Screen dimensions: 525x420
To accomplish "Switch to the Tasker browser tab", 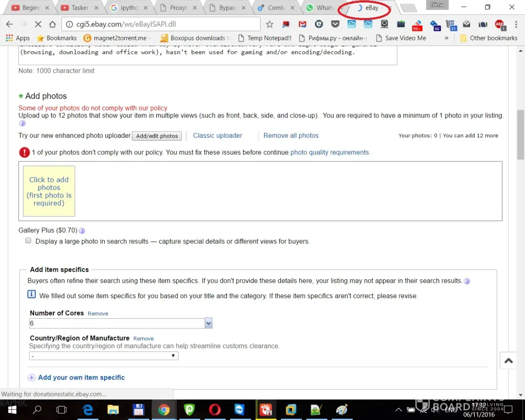I will click(79, 8).
